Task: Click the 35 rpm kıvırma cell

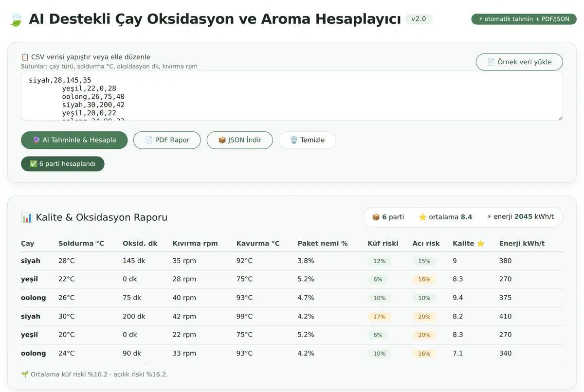Action: 184,261
